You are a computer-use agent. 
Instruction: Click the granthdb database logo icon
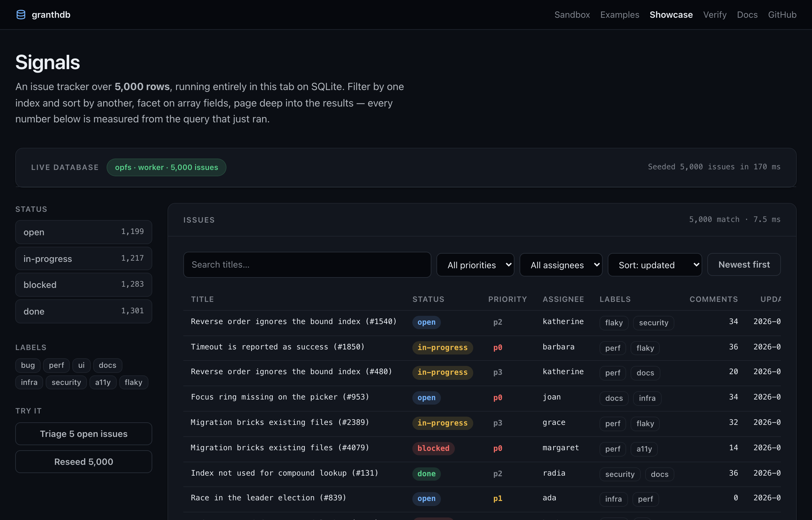(21, 15)
